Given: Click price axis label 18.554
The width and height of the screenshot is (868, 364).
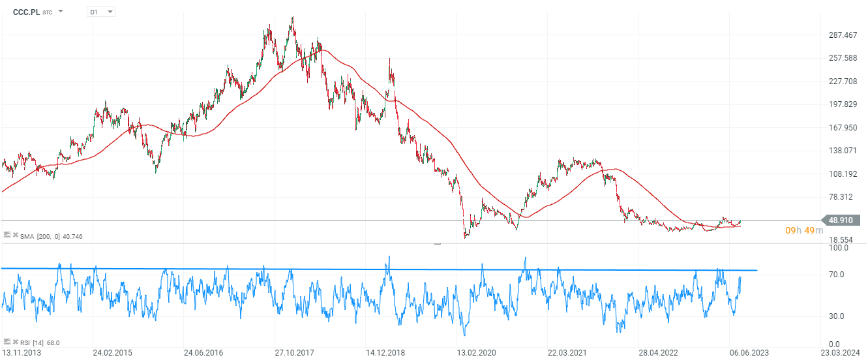Looking at the screenshot, I should pyautogui.click(x=841, y=240).
